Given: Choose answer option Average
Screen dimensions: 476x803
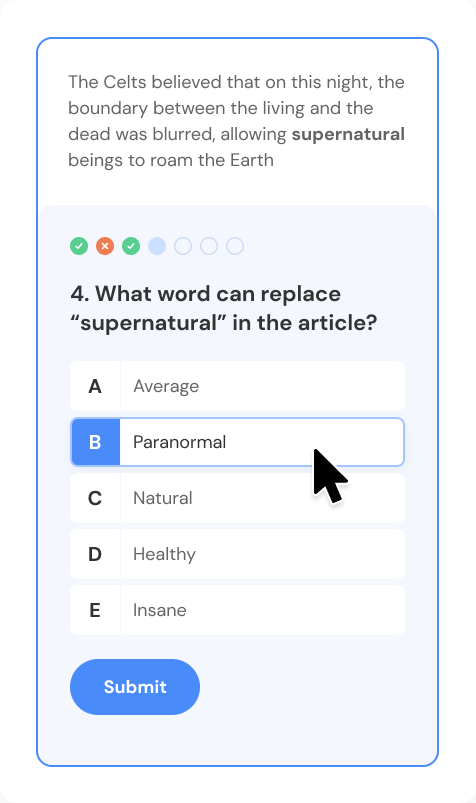Looking at the screenshot, I should (x=237, y=386).
